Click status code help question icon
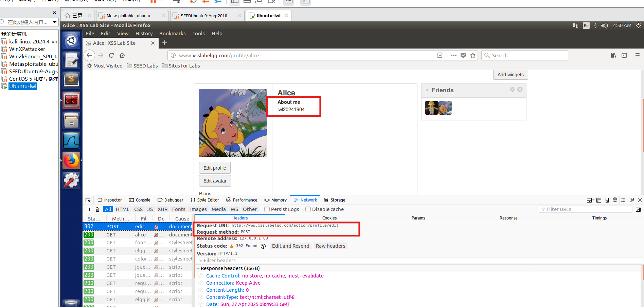644x307 pixels. tap(263, 246)
